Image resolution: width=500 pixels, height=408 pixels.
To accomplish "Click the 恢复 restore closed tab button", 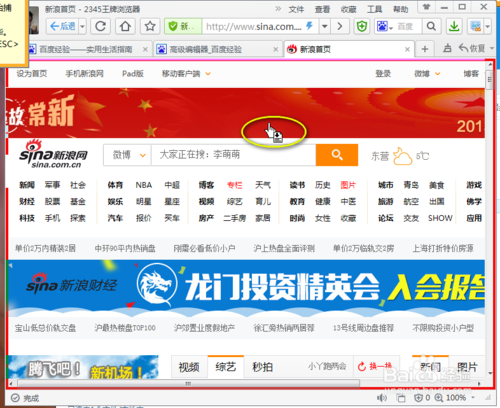I will pos(473,49).
